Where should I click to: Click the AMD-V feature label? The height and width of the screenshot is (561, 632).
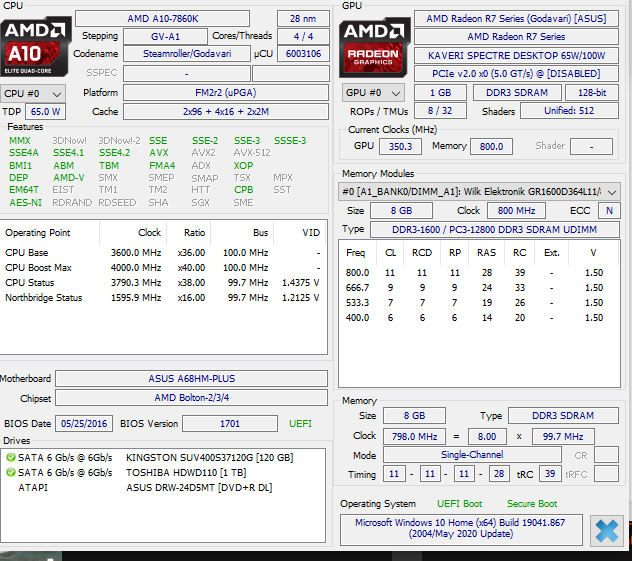coord(69,178)
